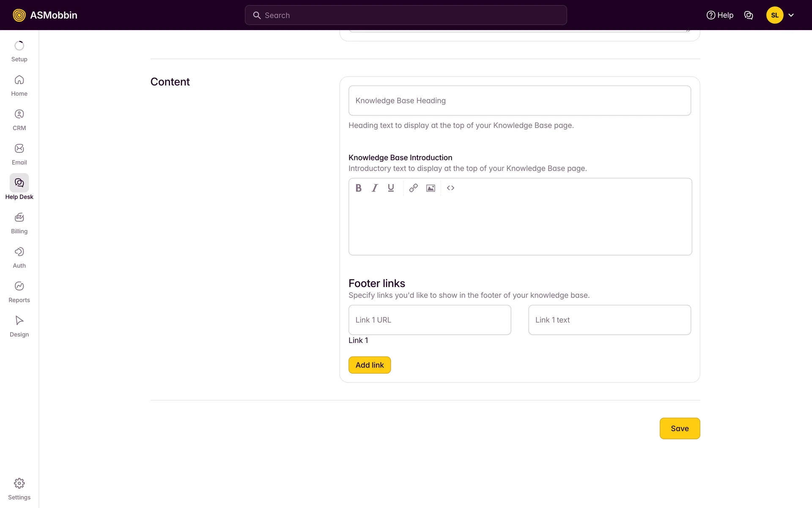Screen dimensions: 812x508
Task: Toggle italic formatting in editor
Action: [375, 188]
